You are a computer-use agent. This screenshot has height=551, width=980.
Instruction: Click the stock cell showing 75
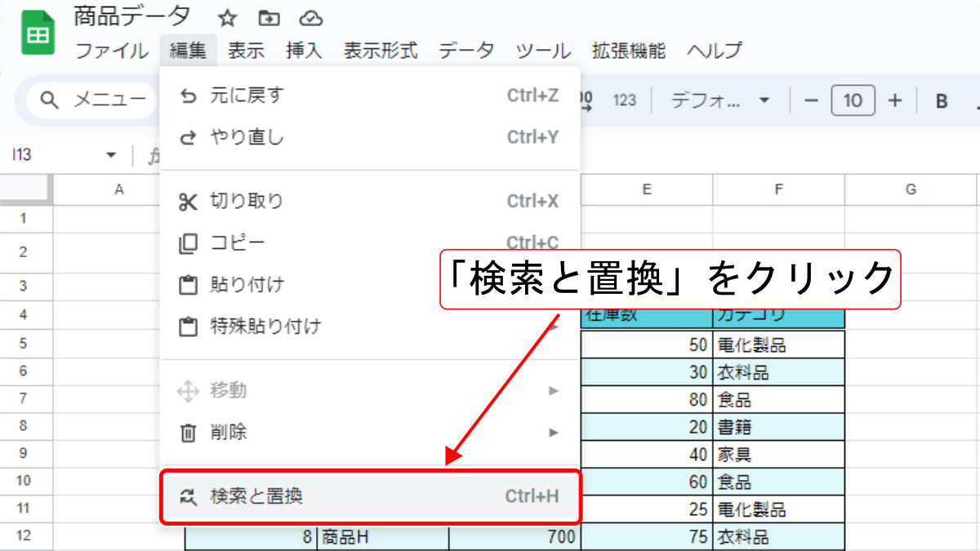647,537
